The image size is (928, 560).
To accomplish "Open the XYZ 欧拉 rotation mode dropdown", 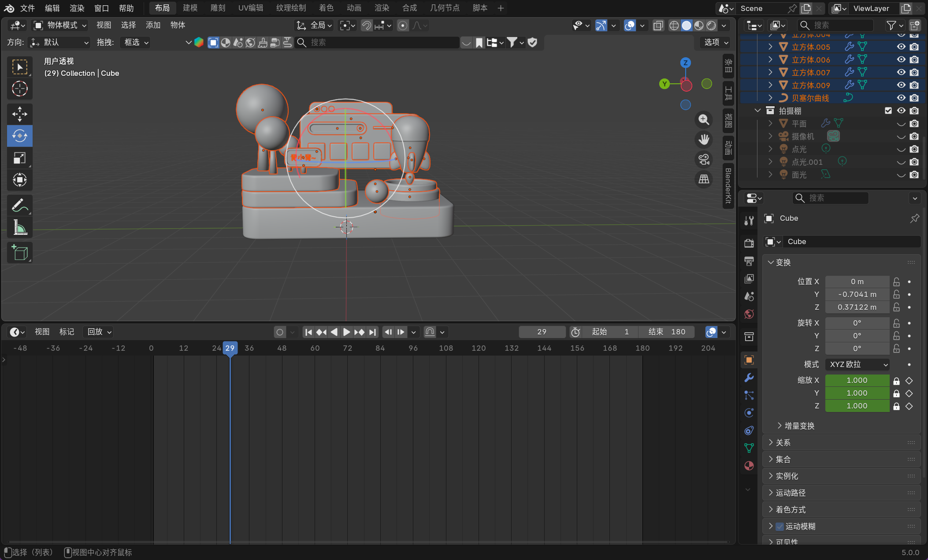I will [x=857, y=364].
